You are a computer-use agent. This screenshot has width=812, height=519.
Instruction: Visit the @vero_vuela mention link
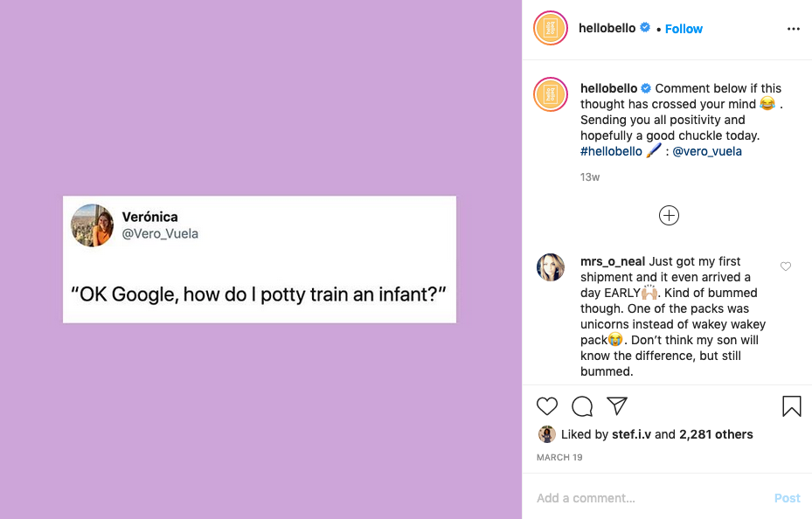tap(706, 151)
